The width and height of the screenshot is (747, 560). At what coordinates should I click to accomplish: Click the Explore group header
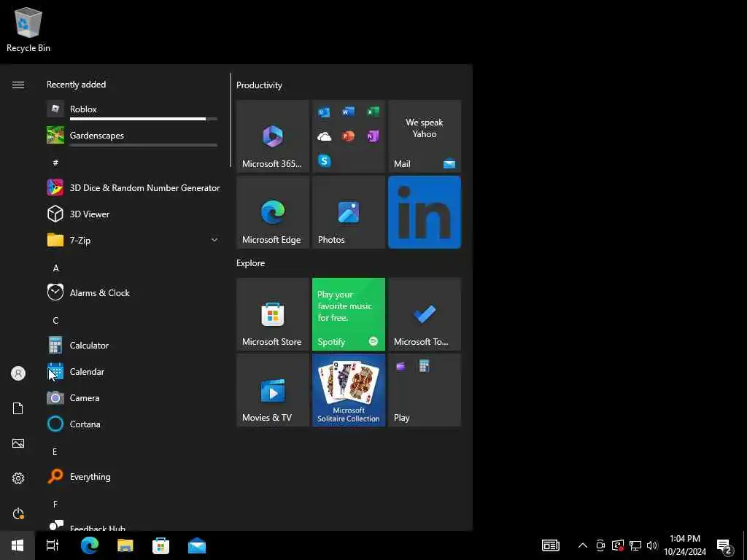tap(251, 262)
